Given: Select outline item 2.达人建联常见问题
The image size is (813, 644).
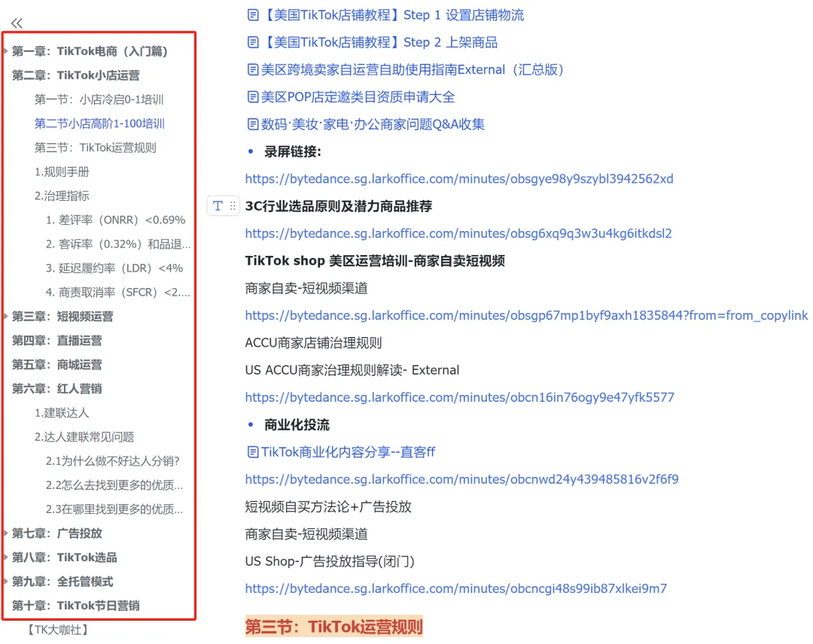Looking at the screenshot, I should tap(84, 437).
